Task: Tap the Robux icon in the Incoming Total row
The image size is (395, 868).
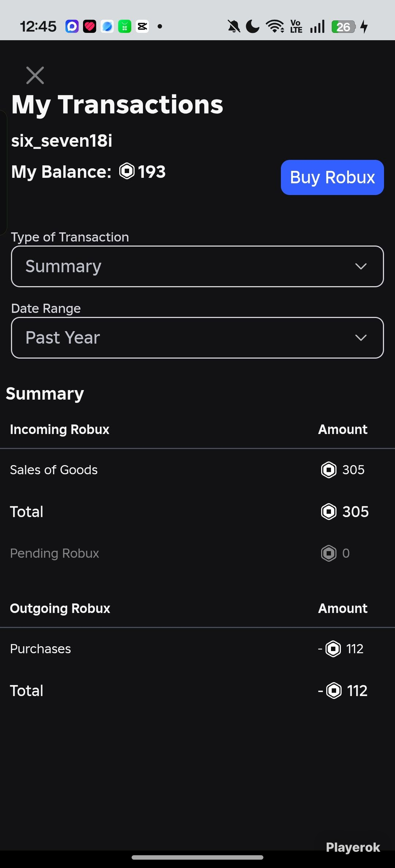Action: (x=329, y=511)
